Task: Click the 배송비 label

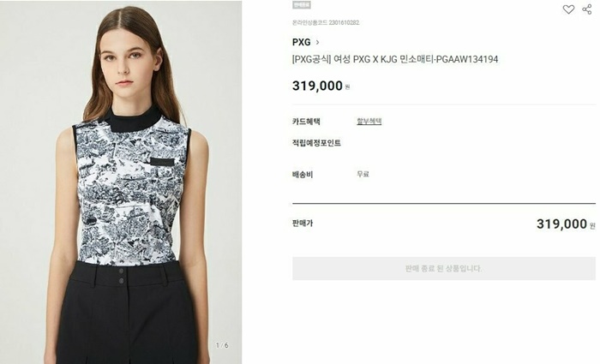Action: (x=303, y=175)
